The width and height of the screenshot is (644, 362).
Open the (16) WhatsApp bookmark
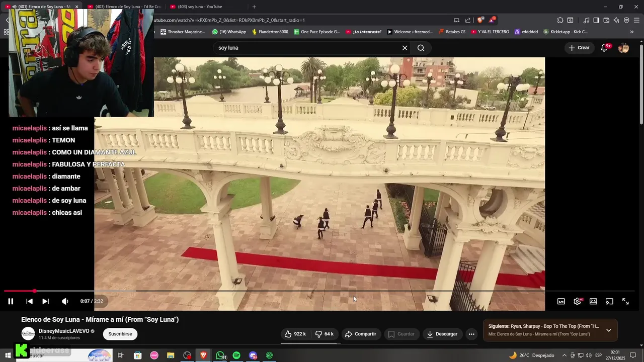pos(229,32)
